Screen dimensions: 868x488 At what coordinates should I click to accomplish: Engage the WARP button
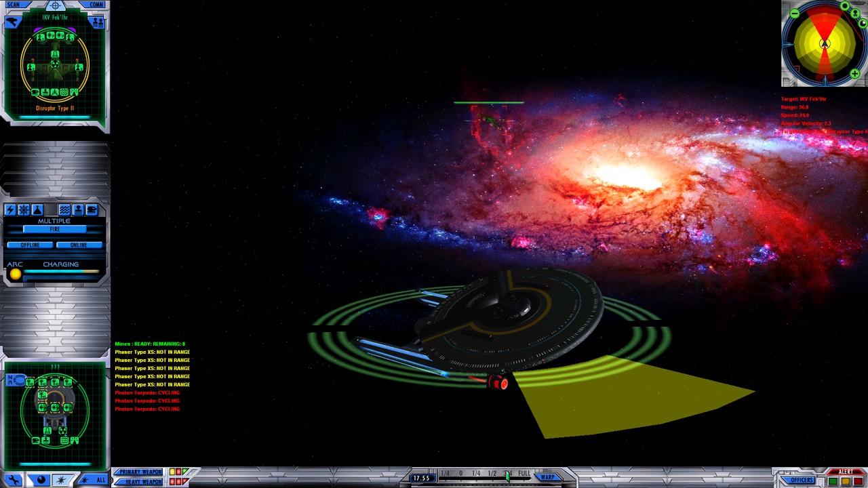[548, 477]
